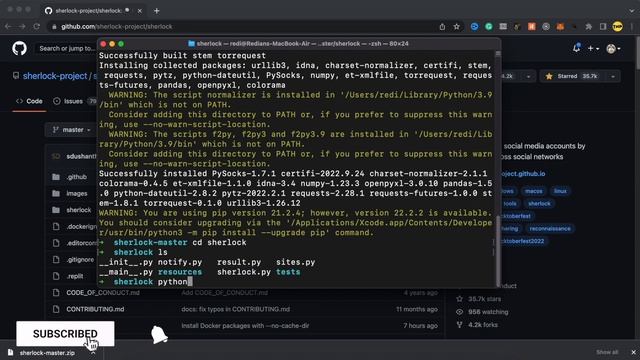The width and height of the screenshot is (640, 360).
Task: Open CONTRIBUTING.md file
Action: (95, 309)
